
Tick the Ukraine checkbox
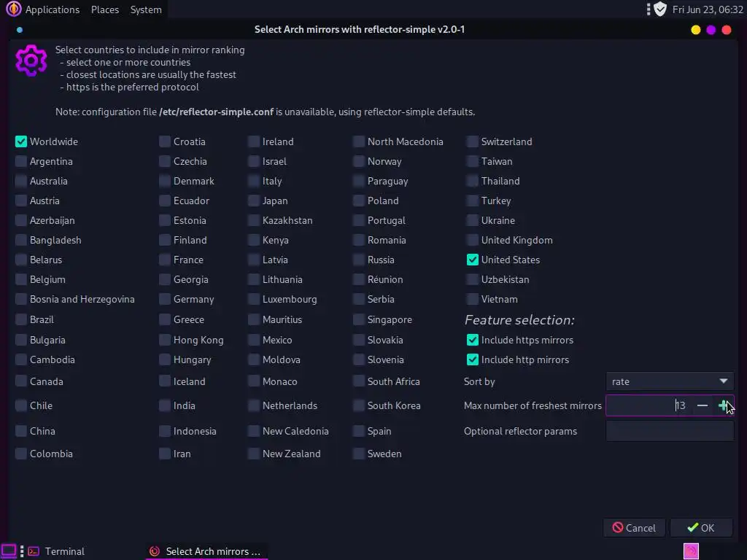tap(472, 220)
